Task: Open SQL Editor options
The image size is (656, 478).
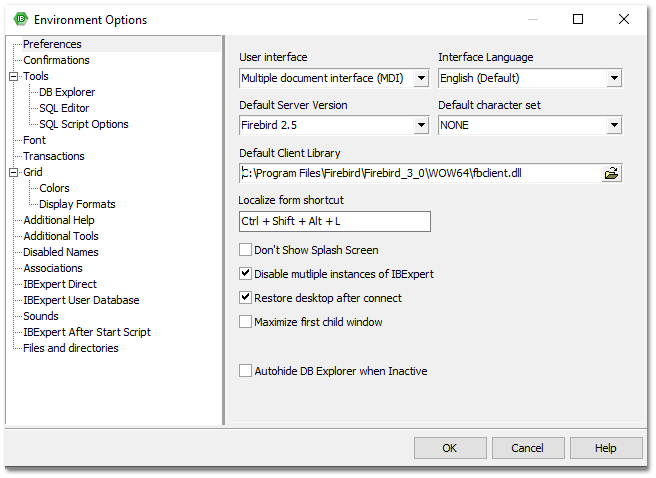Action: pyautogui.click(x=64, y=108)
